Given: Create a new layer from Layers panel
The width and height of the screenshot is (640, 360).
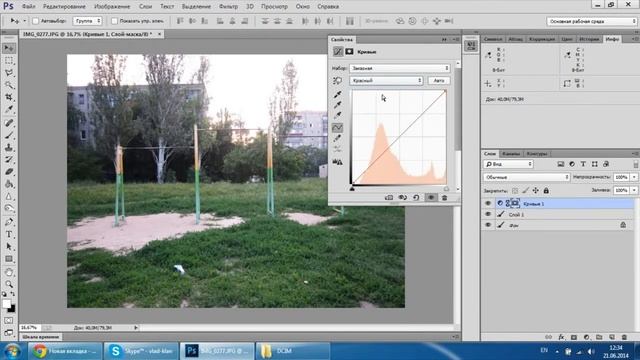Looking at the screenshot, I should pyautogui.click(x=612, y=337).
